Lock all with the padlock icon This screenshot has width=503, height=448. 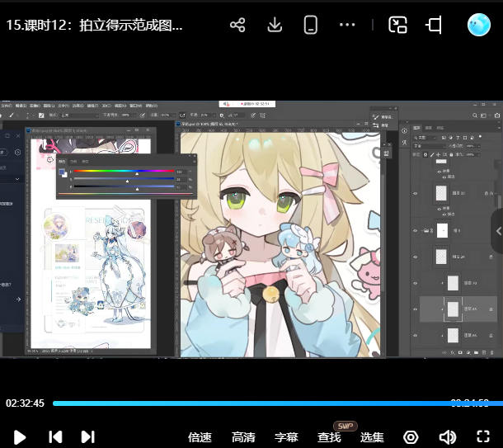tap(451, 154)
